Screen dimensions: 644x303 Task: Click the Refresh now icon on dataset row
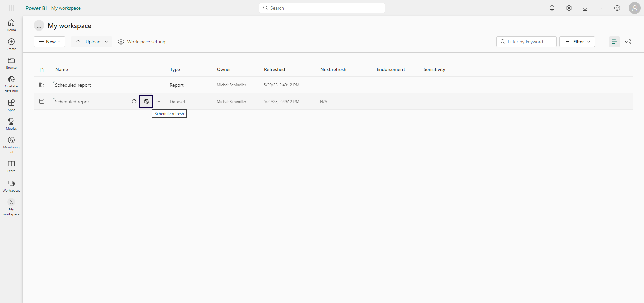(x=134, y=101)
